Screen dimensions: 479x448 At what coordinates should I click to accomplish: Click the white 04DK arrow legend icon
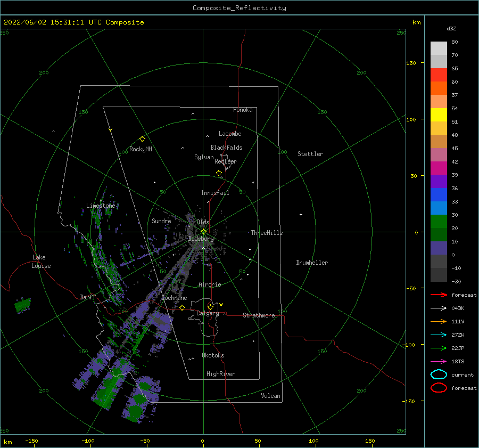(x=439, y=308)
